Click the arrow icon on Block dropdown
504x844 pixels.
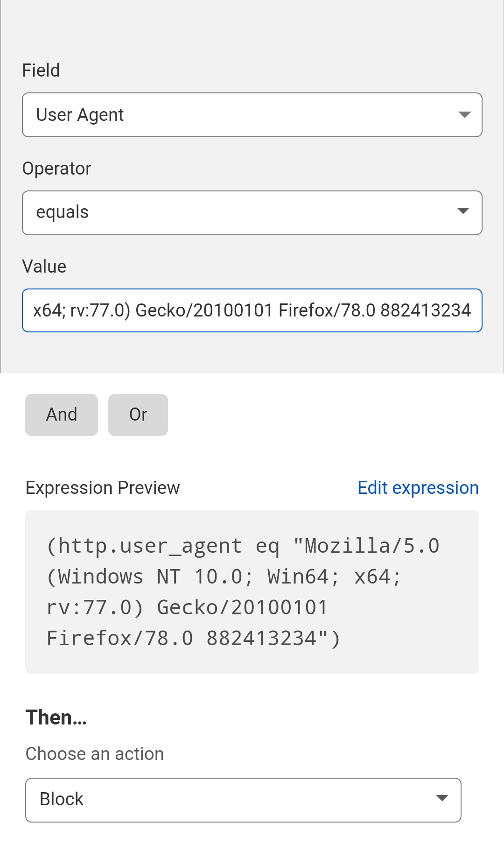(442, 798)
